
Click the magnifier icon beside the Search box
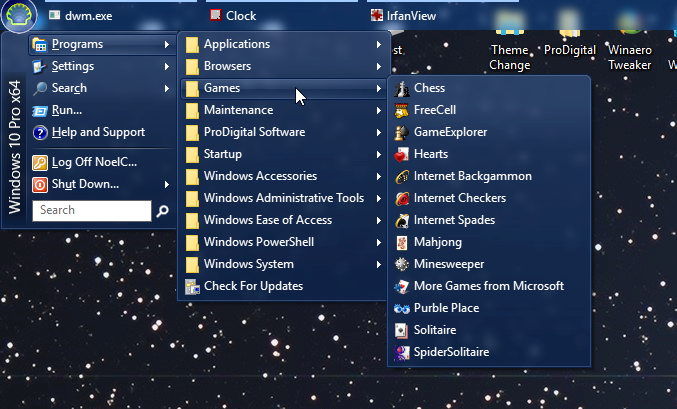click(x=162, y=211)
